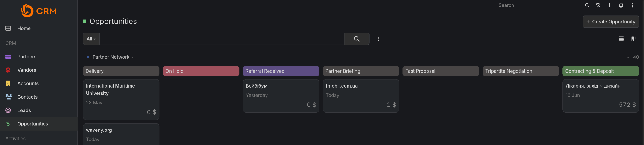Click the opportunities filter text field
This screenshot has width=644, height=145.
point(222,39)
